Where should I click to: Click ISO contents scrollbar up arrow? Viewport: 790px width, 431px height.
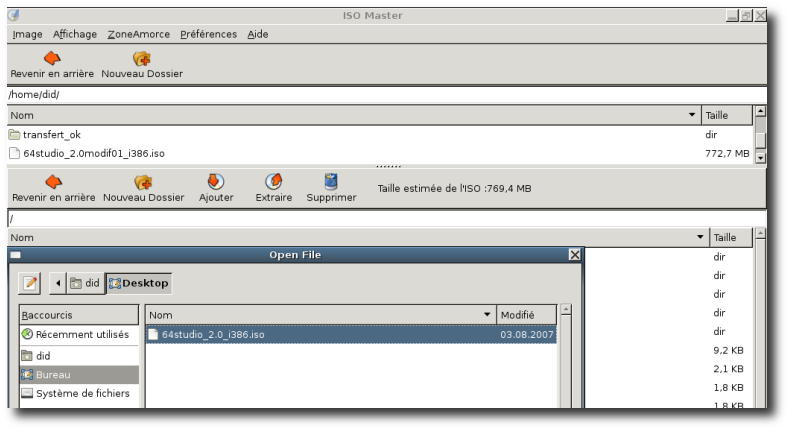760,233
